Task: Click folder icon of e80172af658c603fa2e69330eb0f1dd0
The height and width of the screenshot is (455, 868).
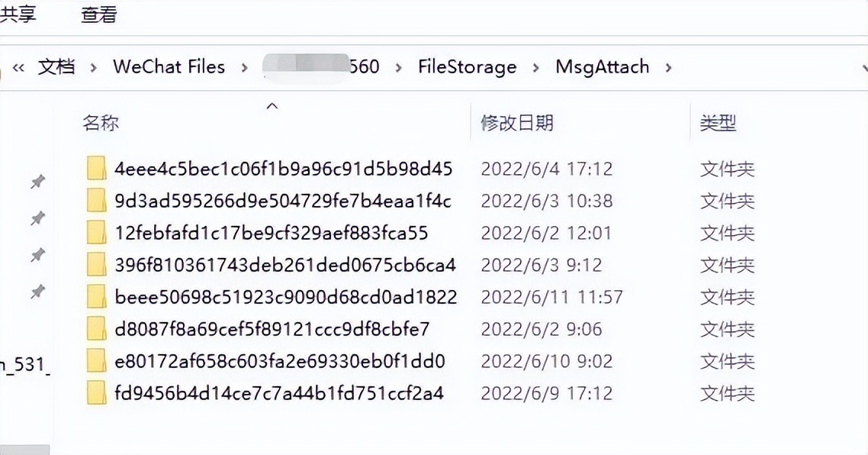Action: [x=96, y=361]
